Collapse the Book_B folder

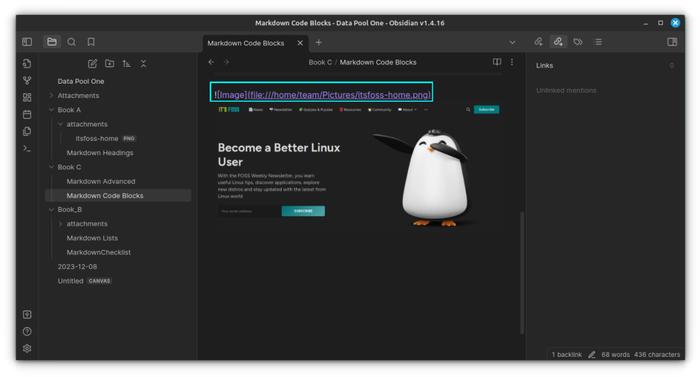[x=70, y=209]
